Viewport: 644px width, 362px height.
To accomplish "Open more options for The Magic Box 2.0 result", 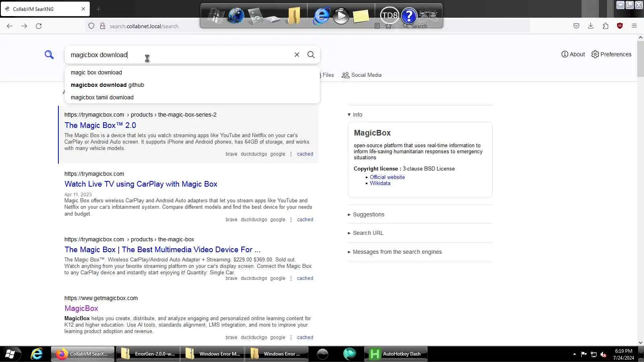I will point(291,154).
